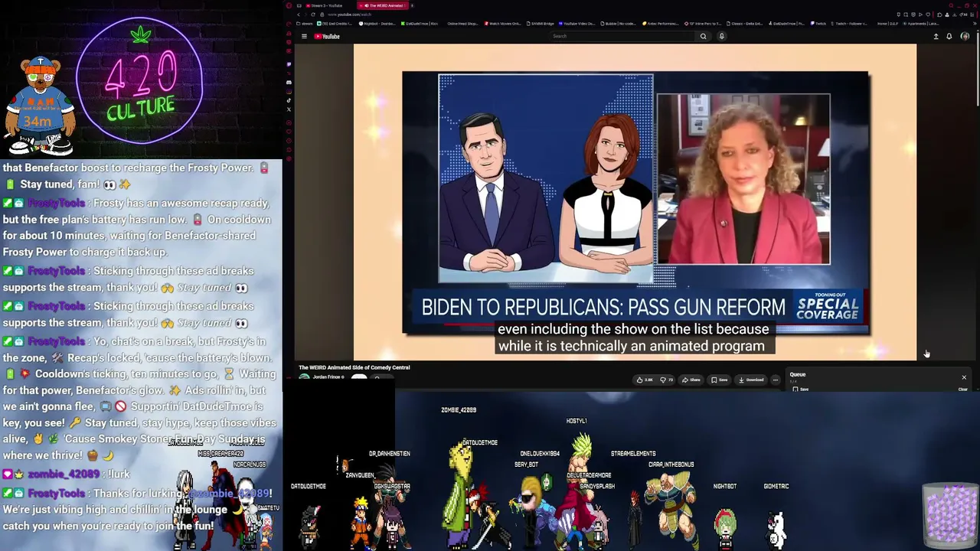The image size is (980, 551).
Task: Reload the page with refresh icon
Action: point(312,15)
